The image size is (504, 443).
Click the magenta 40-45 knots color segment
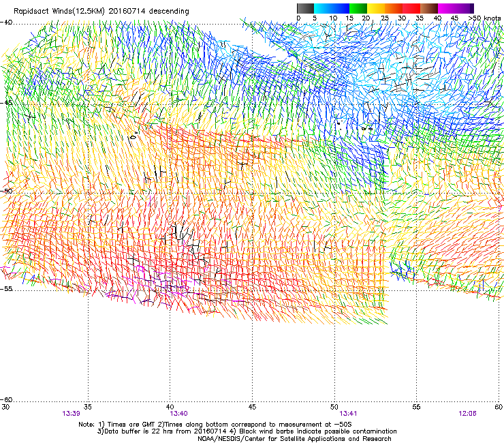coord(447,8)
